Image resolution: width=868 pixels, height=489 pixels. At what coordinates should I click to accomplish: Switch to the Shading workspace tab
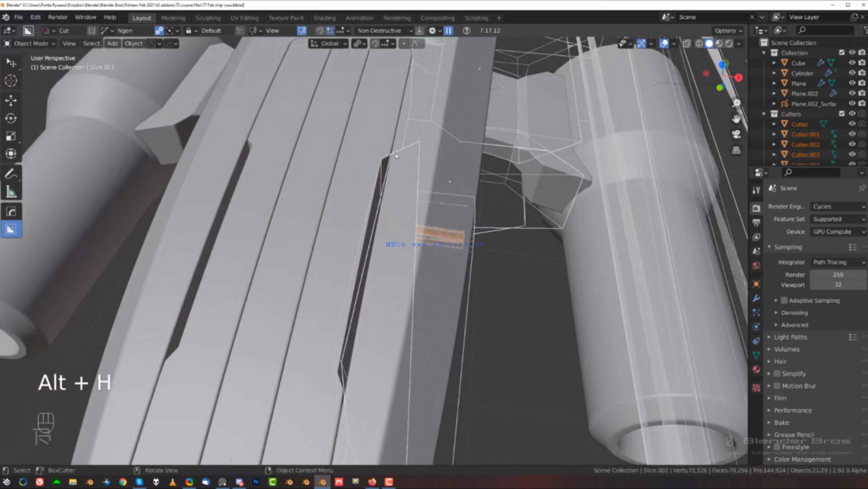(324, 18)
